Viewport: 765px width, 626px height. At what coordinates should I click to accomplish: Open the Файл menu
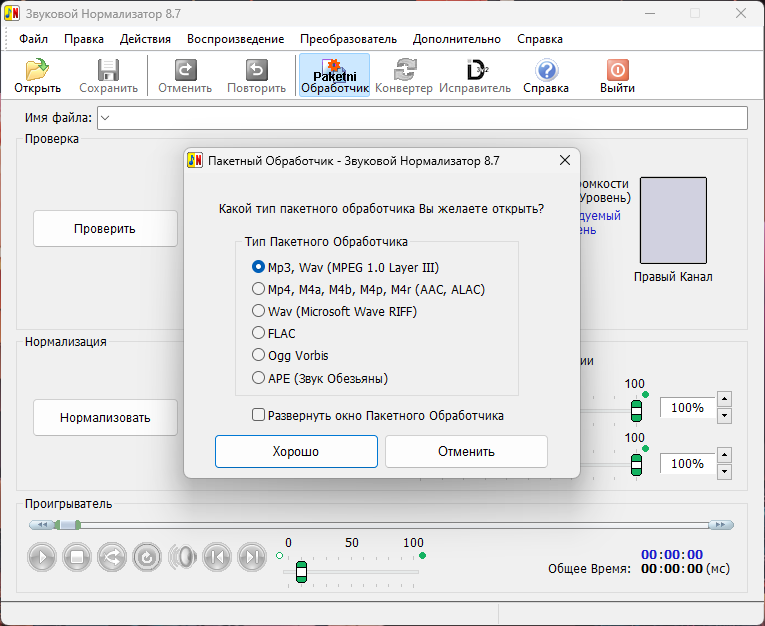[x=33, y=39]
